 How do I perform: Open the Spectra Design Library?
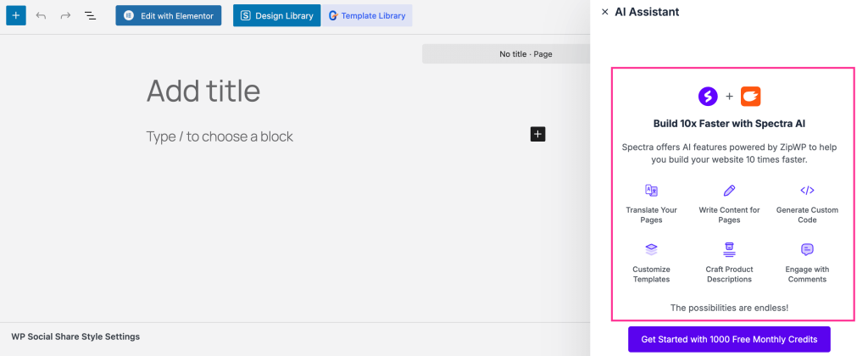click(x=277, y=15)
